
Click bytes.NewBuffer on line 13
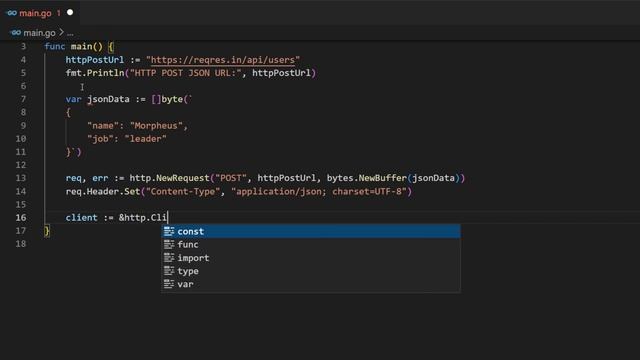point(367,178)
